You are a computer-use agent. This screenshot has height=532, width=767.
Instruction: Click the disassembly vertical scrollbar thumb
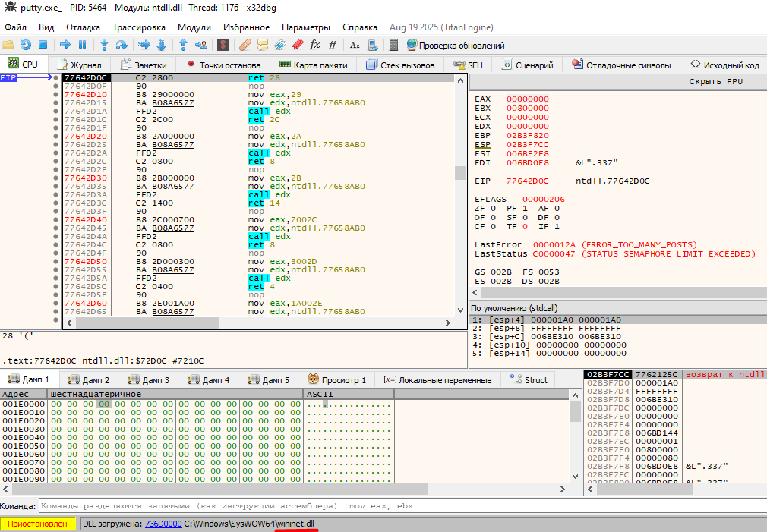click(x=460, y=172)
